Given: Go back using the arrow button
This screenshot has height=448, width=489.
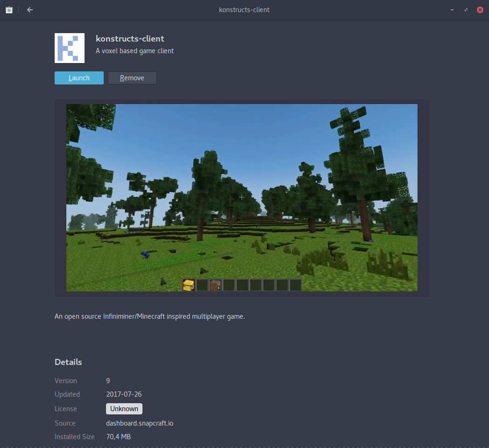Looking at the screenshot, I should [x=30, y=10].
